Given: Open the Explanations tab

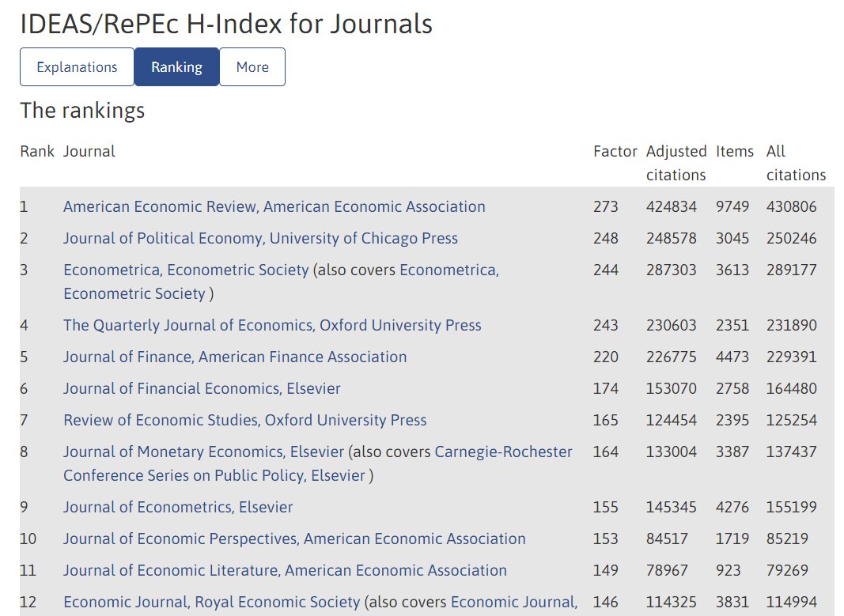Looking at the screenshot, I should click(x=77, y=66).
